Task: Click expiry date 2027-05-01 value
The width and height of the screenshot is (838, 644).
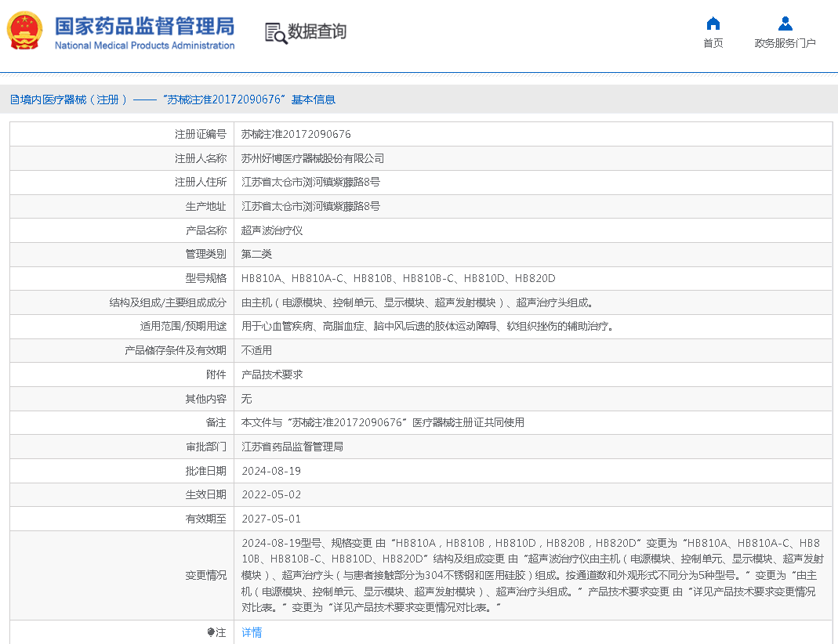Action: (270, 519)
